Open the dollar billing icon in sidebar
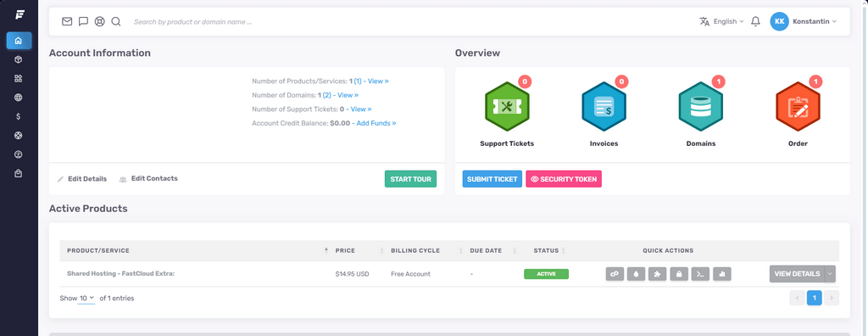The width and height of the screenshot is (868, 336). [19, 116]
